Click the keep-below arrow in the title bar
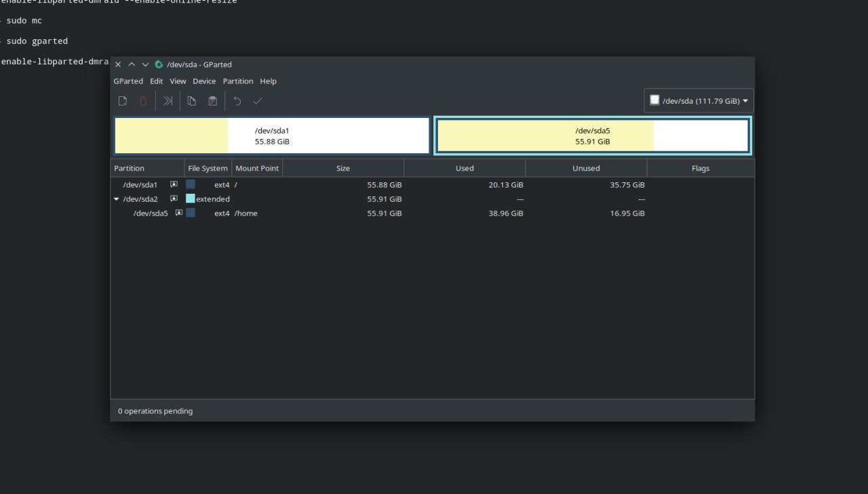Image resolution: width=868 pixels, height=494 pixels. click(145, 64)
